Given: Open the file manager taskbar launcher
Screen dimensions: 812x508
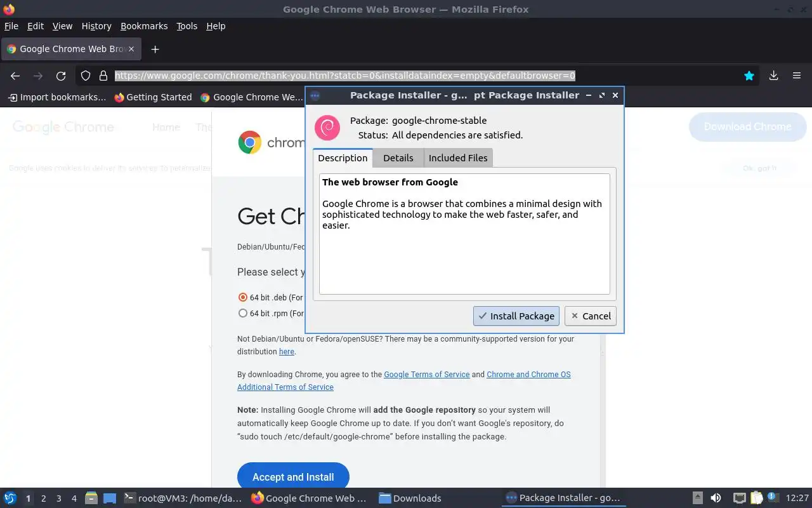Looking at the screenshot, I should coord(91,498).
